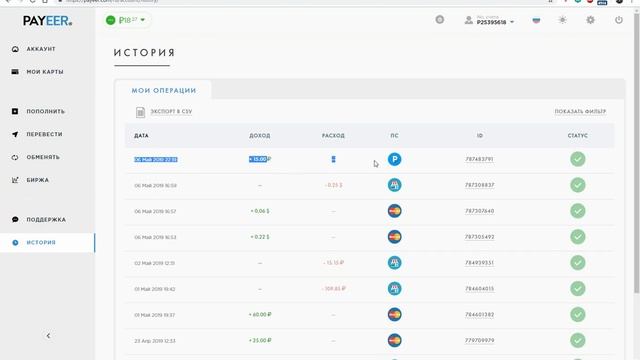Image resolution: width=640 pixels, height=360 pixels.
Task: Click the +35.00 ₽ income amount
Action: [x=260, y=340]
